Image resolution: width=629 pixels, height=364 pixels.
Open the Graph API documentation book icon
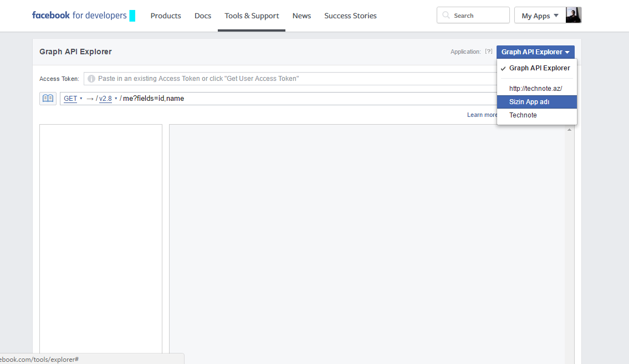(x=48, y=99)
